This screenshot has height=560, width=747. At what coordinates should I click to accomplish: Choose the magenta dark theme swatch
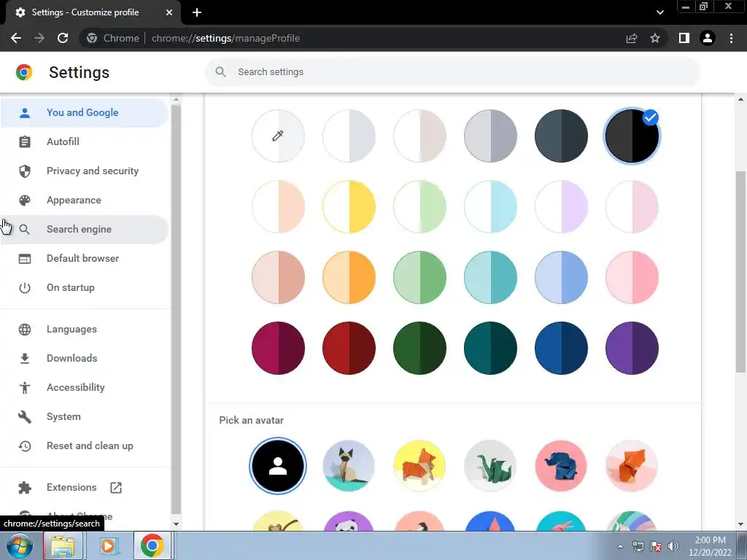click(x=278, y=348)
